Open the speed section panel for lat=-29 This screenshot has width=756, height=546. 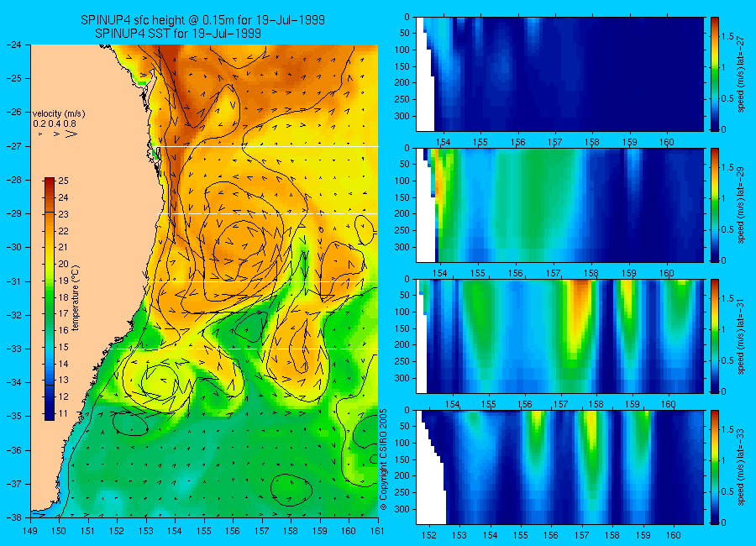tap(559, 206)
